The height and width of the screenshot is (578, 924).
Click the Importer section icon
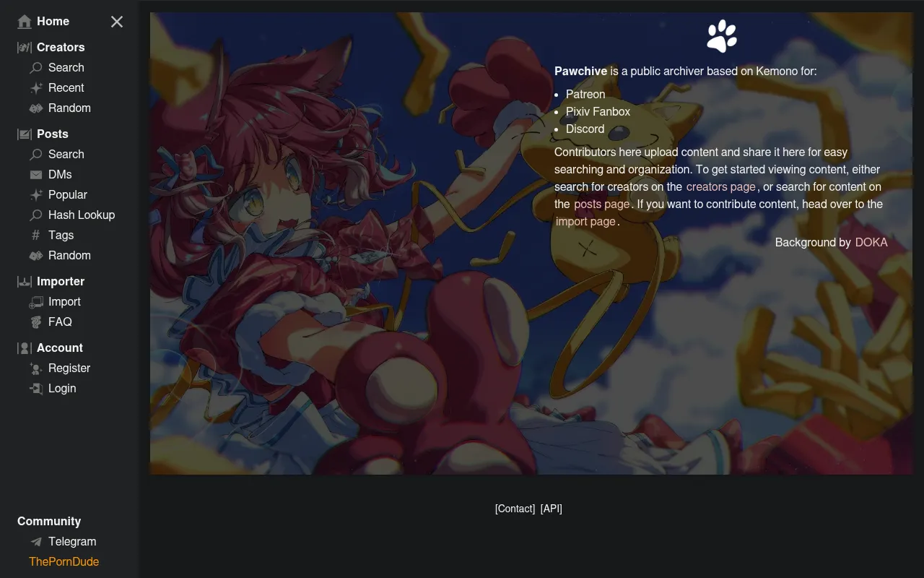point(25,282)
